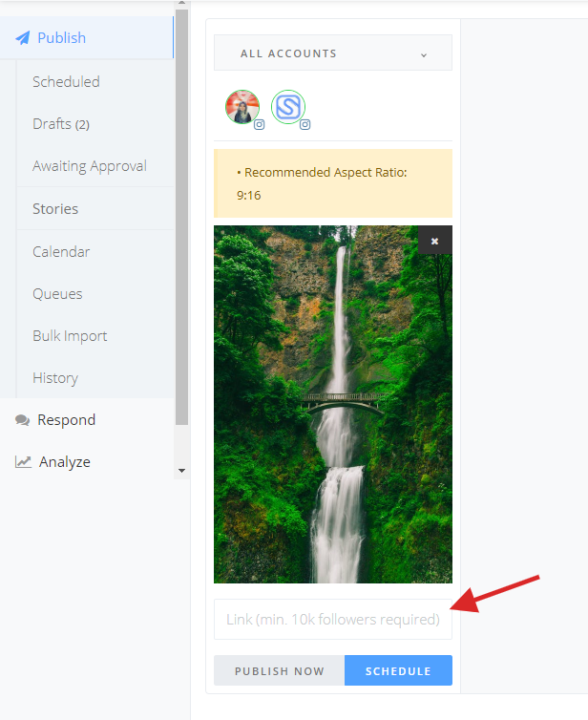
Task: Click the Analyze chart icon
Action: coord(23,462)
